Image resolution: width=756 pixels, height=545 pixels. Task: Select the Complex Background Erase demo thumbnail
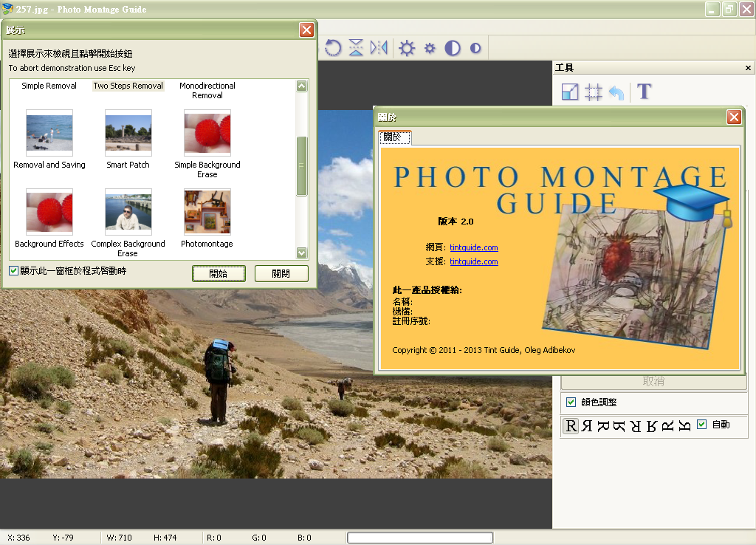(x=128, y=212)
